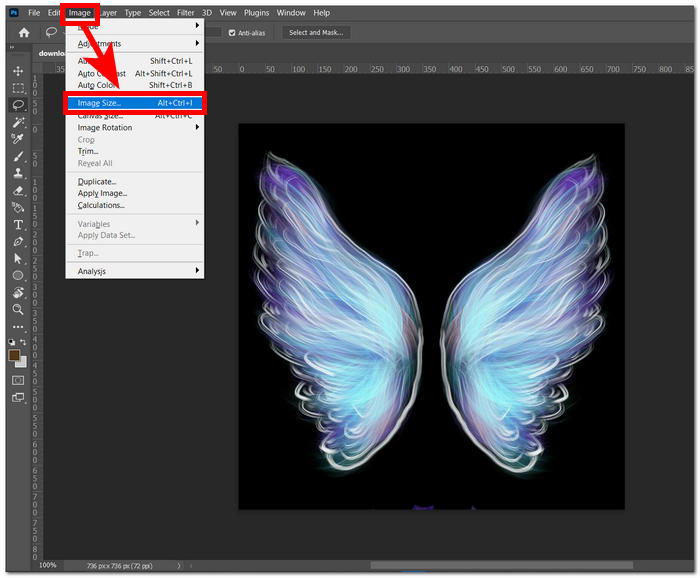The image size is (700, 578).
Task: Select the Rectangular Marquee tool
Action: pos(18,88)
